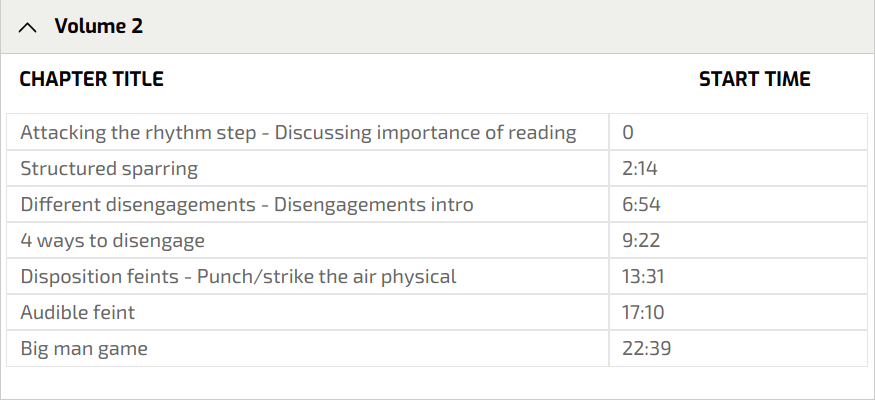Image resolution: width=875 pixels, height=400 pixels.
Task: Jump to the 6:54 timestamp
Action: [x=641, y=205]
